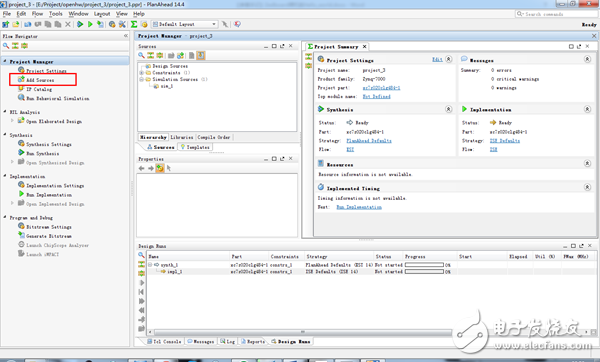This screenshot has width=600, height=362.
Task: Click the ISE Defaults strategy link
Action: 505,140
